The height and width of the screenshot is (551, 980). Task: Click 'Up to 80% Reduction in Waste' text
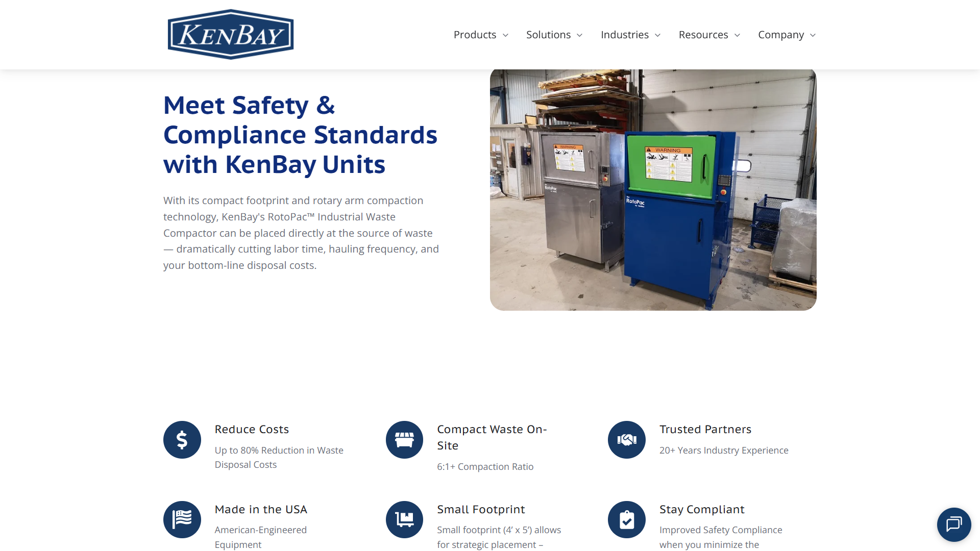pyautogui.click(x=279, y=450)
